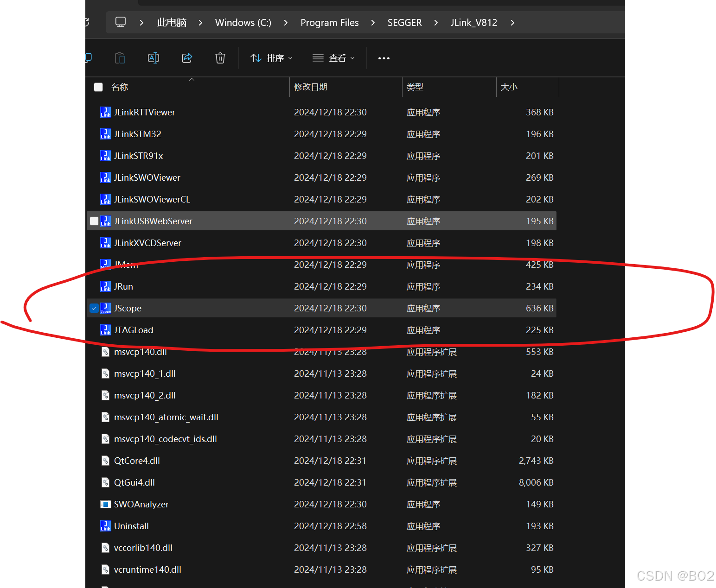The image size is (716, 588).
Task: Open the 排序 sort dropdown
Action: (272, 58)
